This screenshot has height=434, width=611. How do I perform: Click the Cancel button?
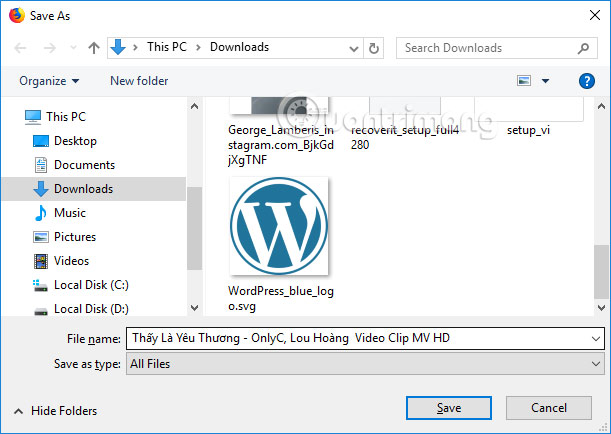pos(549,408)
